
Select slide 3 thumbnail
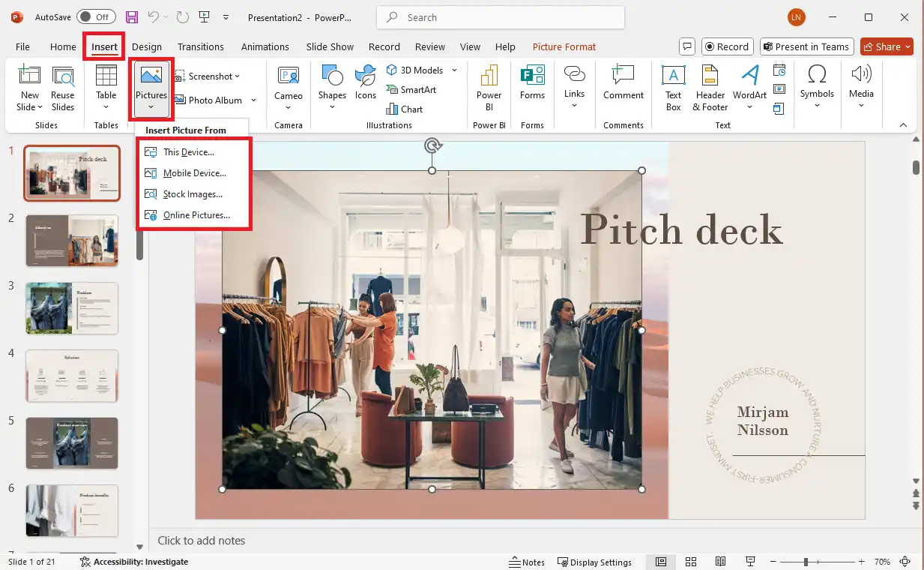[72, 308]
